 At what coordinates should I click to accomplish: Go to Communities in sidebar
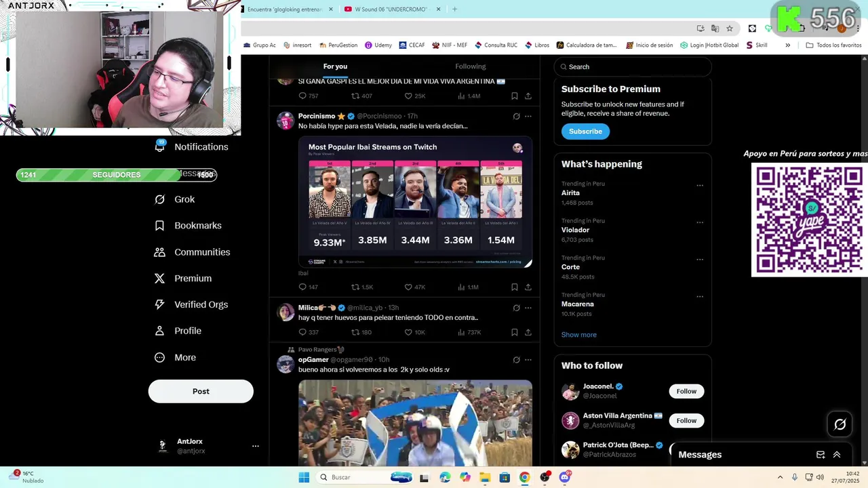tap(192, 252)
